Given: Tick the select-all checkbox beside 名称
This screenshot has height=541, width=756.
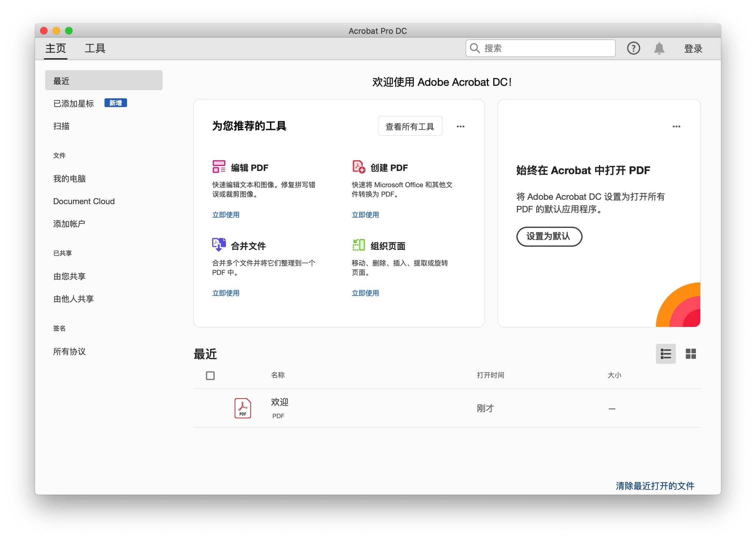Looking at the screenshot, I should tap(210, 376).
